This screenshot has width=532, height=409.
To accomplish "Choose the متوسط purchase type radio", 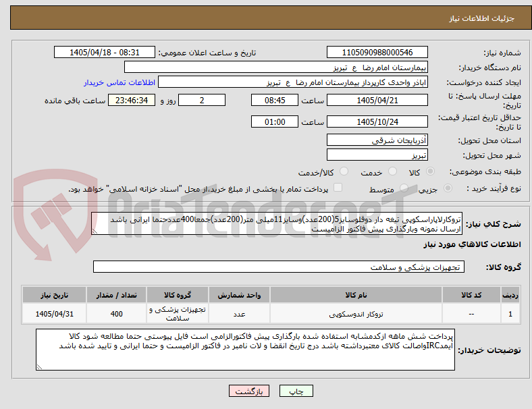I will point(404,188).
